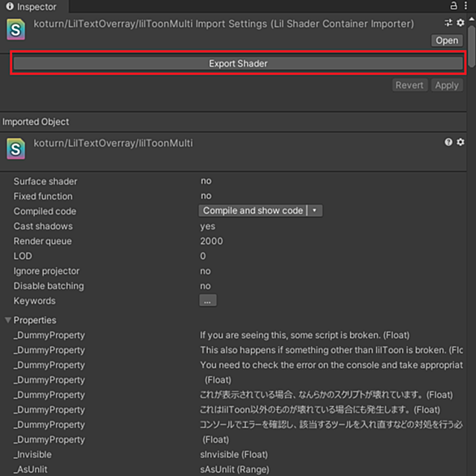Viewport: 476px width, 476px height.
Task: Click Cast shadows value yes
Action: coord(207,226)
